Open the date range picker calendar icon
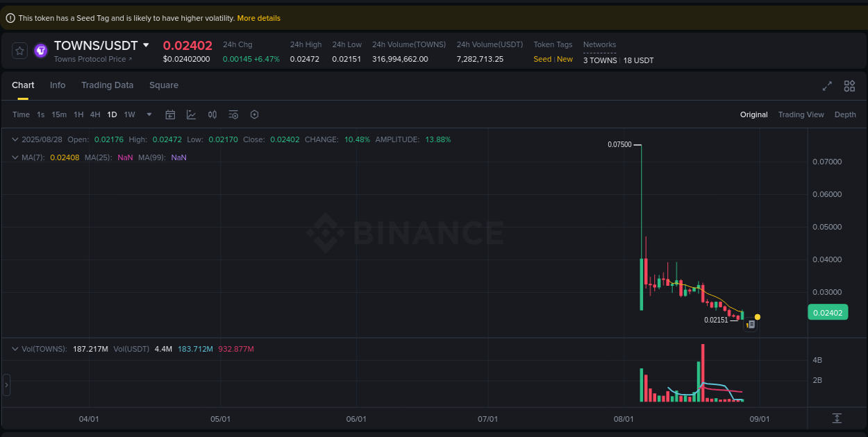This screenshot has height=437, width=868. [x=170, y=114]
